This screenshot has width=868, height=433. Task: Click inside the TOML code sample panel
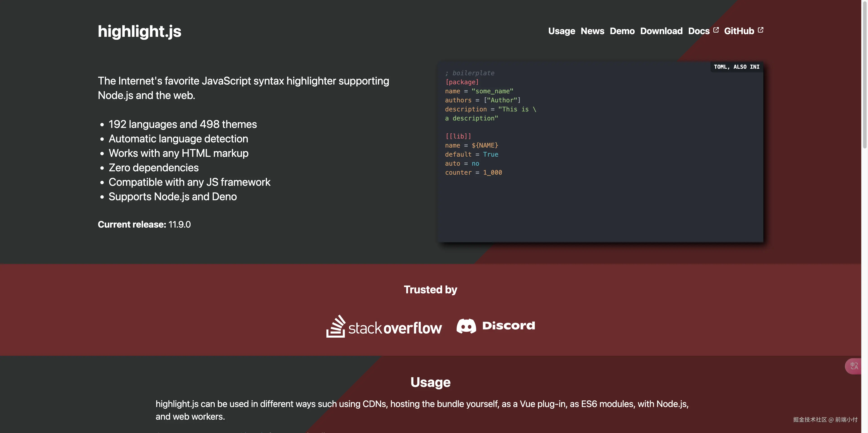click(600, 202)
